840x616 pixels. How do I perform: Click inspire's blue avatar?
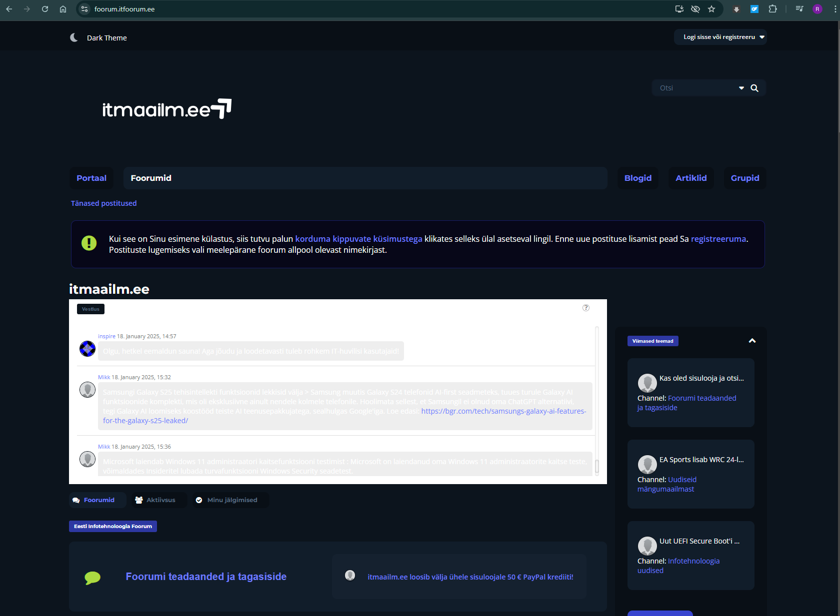click(x=87, y=349)
